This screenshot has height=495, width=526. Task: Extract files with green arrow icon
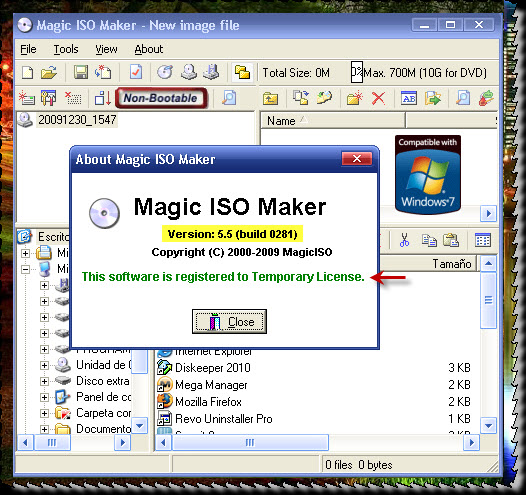tap(433, 98)
